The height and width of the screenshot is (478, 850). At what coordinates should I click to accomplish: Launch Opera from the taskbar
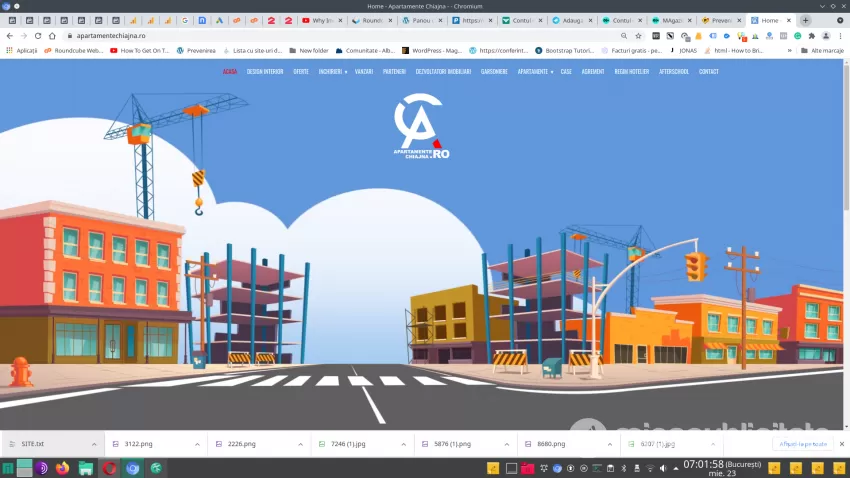click(110, 468)
